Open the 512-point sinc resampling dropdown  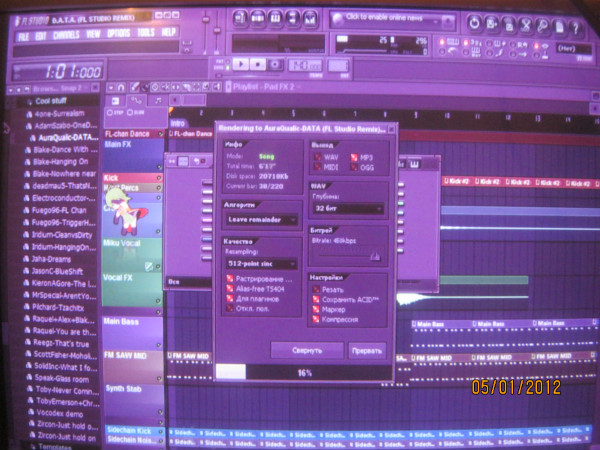click(260, 263)
